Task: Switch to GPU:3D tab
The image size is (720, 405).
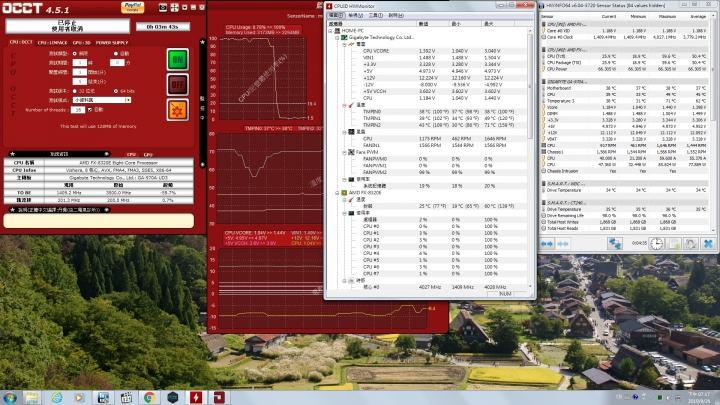Action: click(x=81, y=43)
